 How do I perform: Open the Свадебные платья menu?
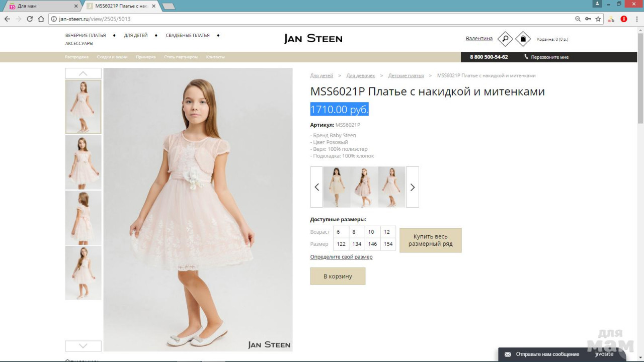coord(188,36)
